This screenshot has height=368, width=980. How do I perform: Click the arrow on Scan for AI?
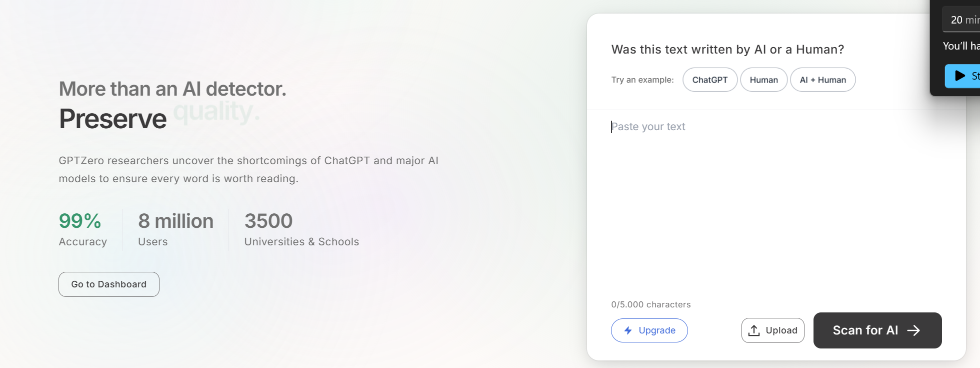[913, 330]
